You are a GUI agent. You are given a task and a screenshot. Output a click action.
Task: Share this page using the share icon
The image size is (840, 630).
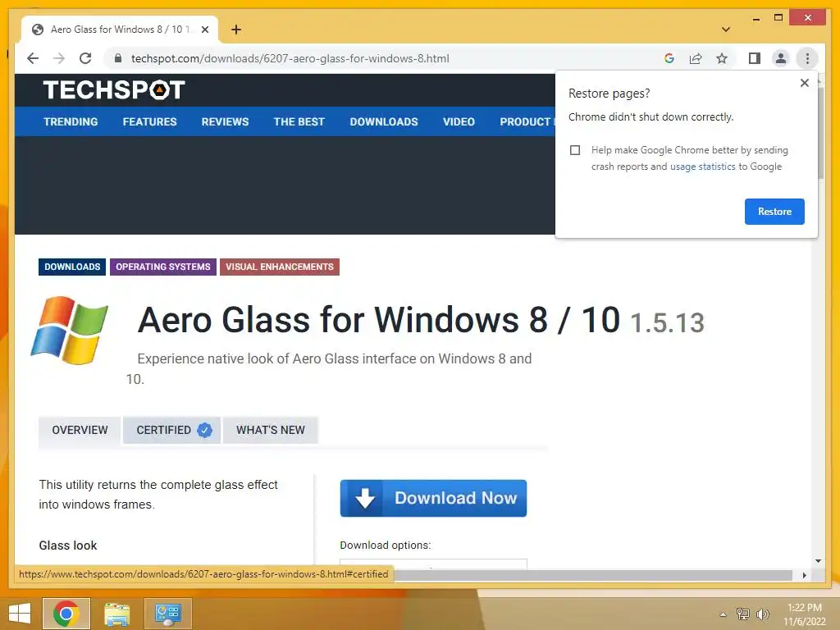(x=696, y=58)
